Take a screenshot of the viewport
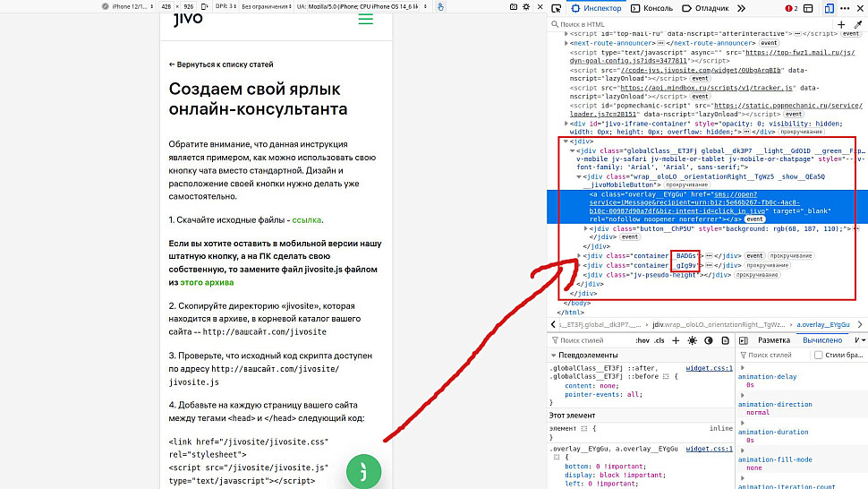 513,6
